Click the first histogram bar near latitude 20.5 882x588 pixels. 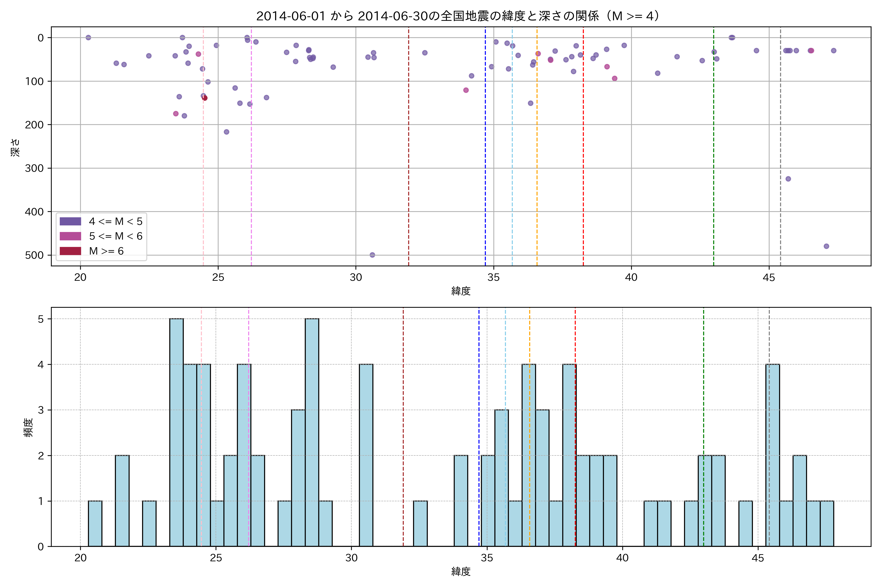click(x=95, y=524)
